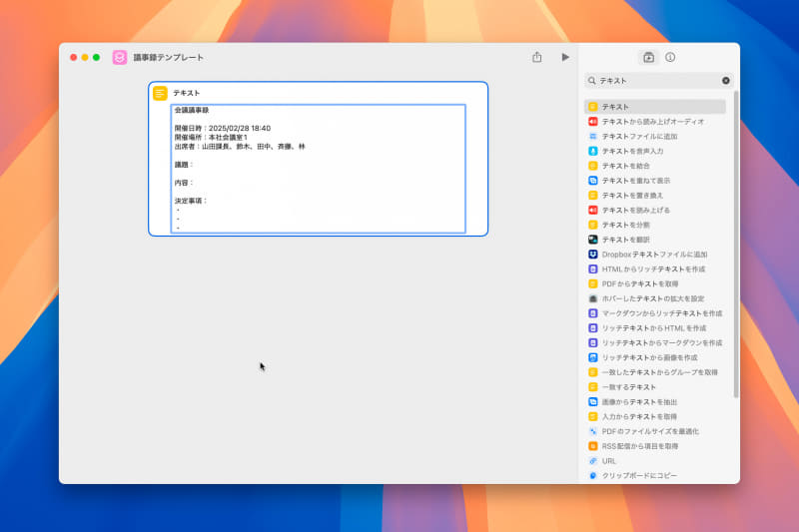Pick the テキストを分割 action
Screen dimensions: 799x532
pyautogui.click(x=655, y=225)
